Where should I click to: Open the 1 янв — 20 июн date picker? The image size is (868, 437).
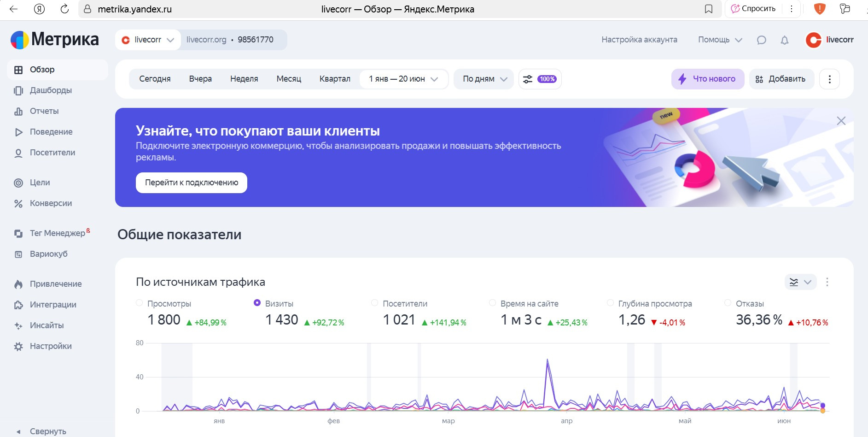click(404, 79)
